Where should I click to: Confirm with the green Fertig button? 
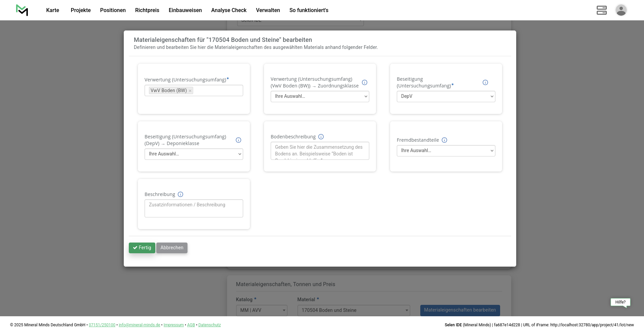pos(142,248)
